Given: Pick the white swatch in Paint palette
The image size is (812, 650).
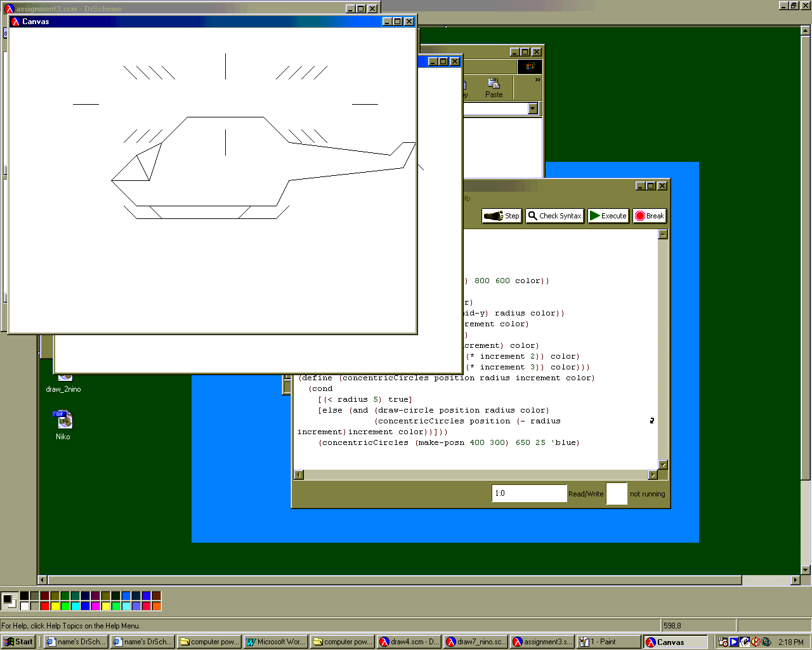Looking at the screenshot, I should [25, 606].
